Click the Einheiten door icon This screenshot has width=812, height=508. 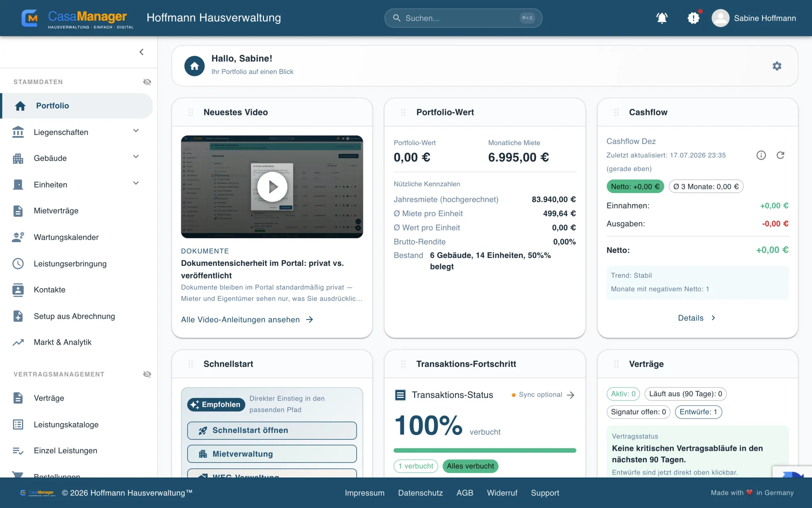pos(18,185)
